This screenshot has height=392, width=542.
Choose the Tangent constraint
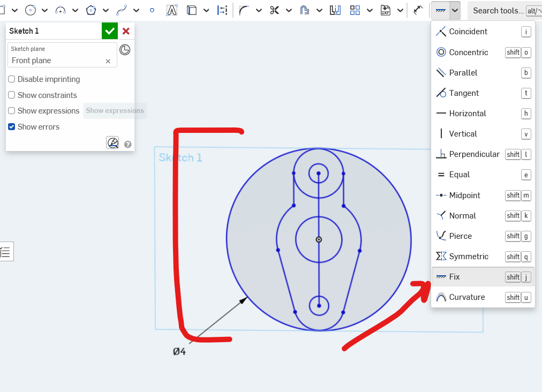483,93
